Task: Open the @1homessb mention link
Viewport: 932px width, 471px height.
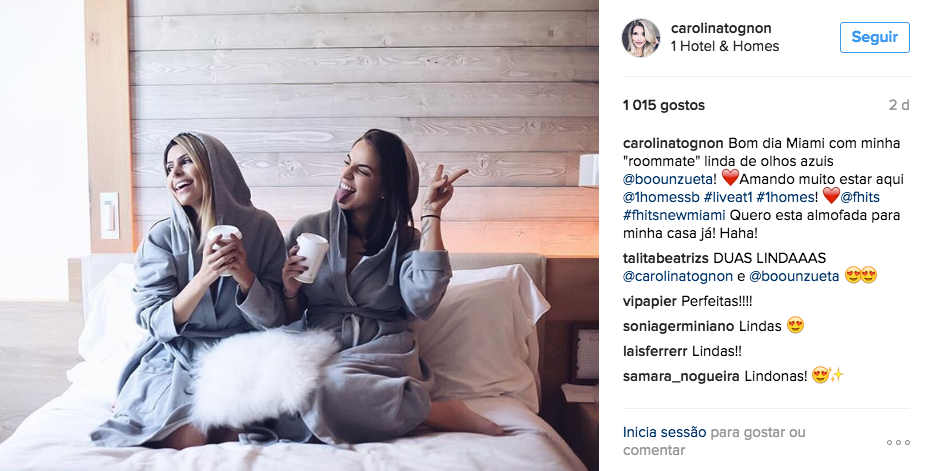Action: pyautogui.click(x=661, y=197)
